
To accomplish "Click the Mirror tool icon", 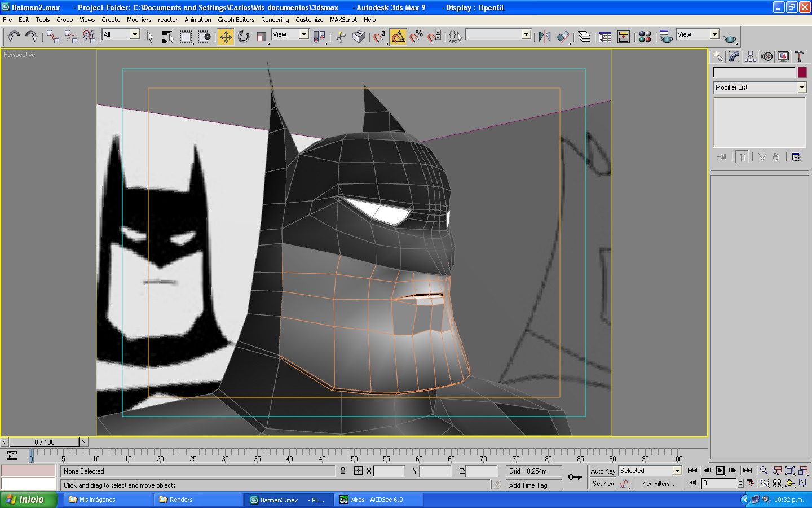I will (x=544, y=37).
